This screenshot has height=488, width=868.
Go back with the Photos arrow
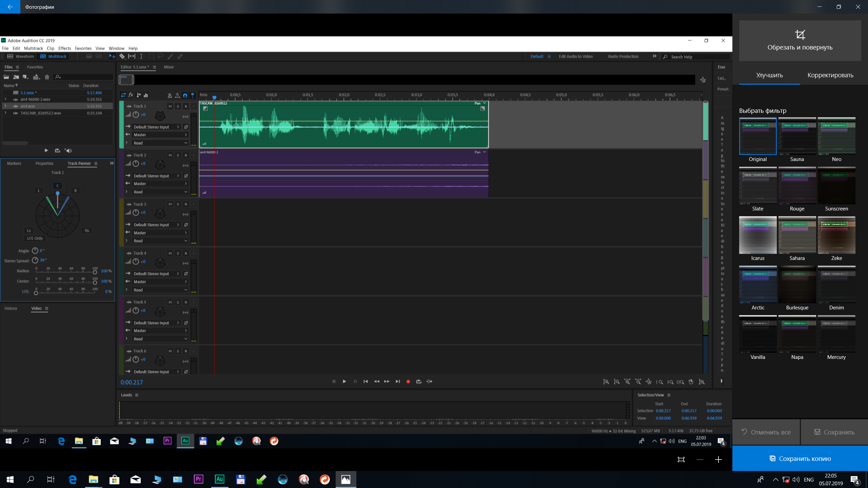[x=10, y=7]
